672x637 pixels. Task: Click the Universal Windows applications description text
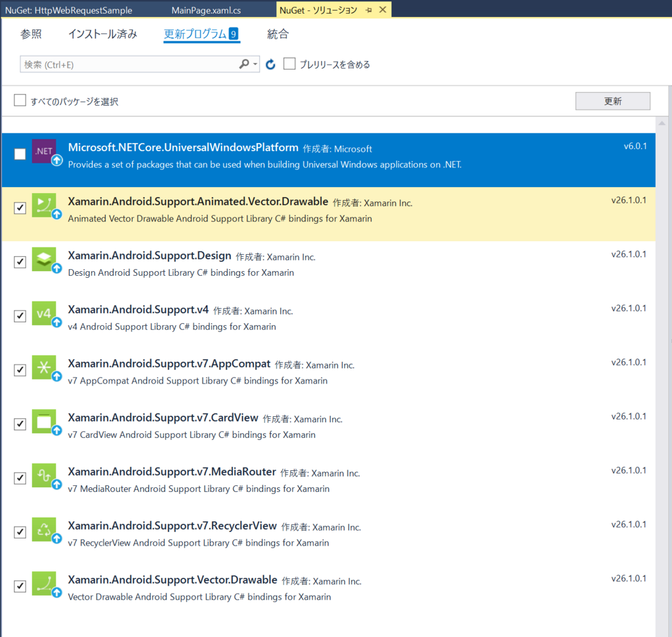(x=265, y=165)
